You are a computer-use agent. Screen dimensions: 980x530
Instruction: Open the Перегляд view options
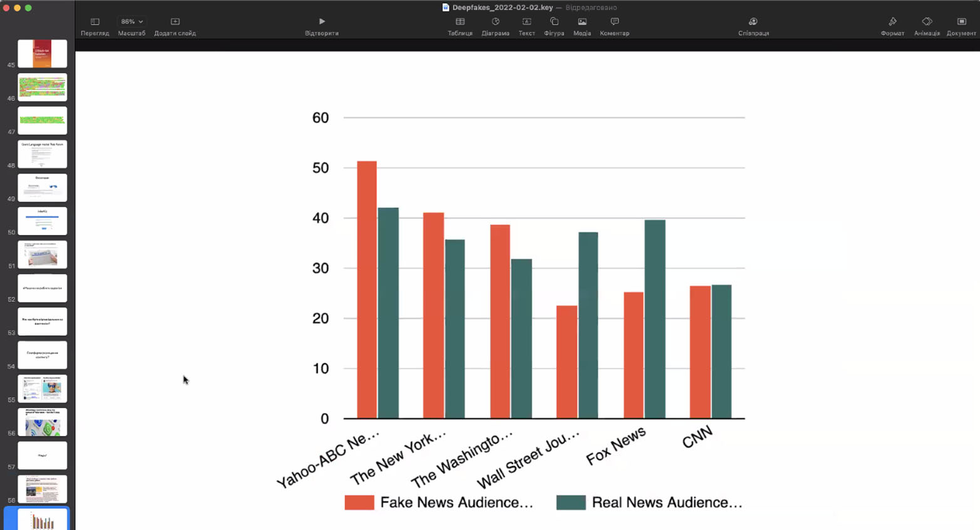pyautogui.click(x=95, y=26)
